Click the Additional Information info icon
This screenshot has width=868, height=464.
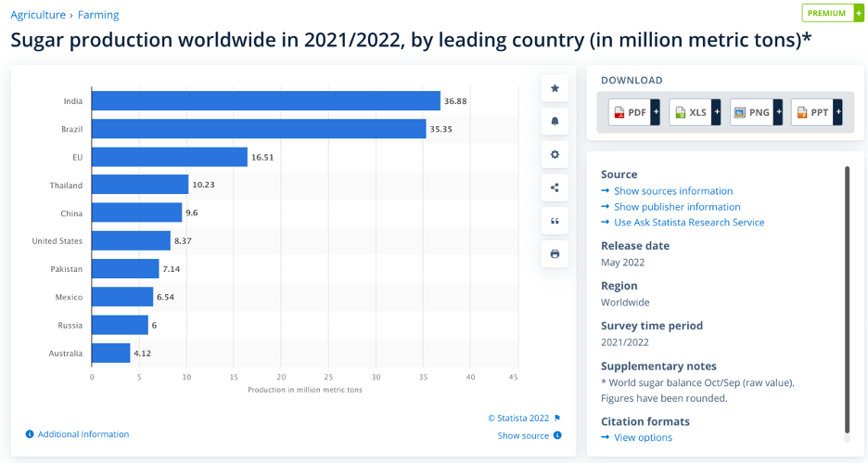point(30,434)
